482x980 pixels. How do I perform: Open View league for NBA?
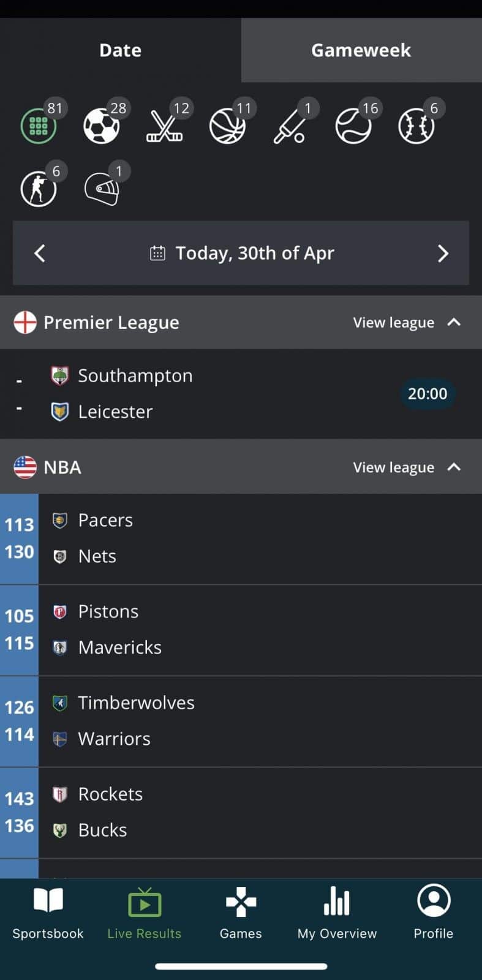pyautogui.click(x=393, y=467)
